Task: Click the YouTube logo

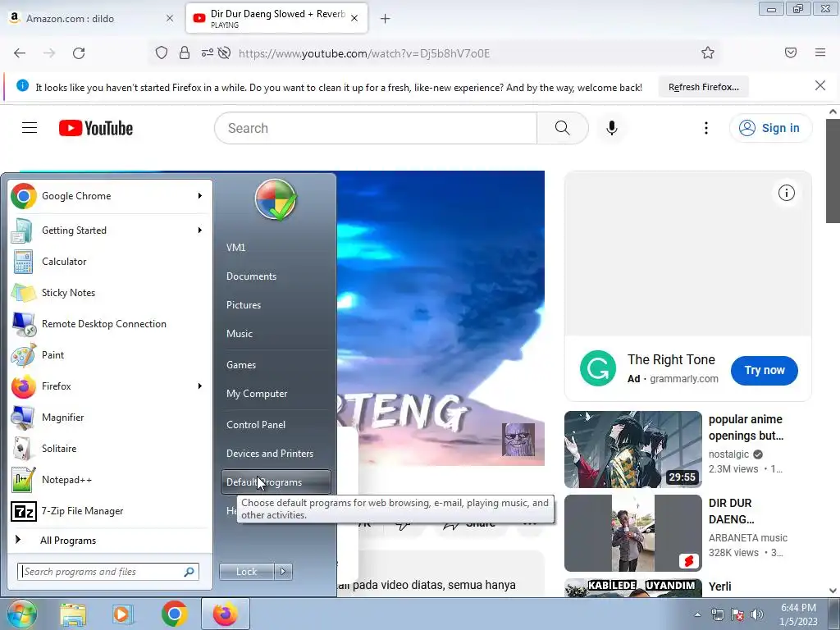Action: click(96, 128)
